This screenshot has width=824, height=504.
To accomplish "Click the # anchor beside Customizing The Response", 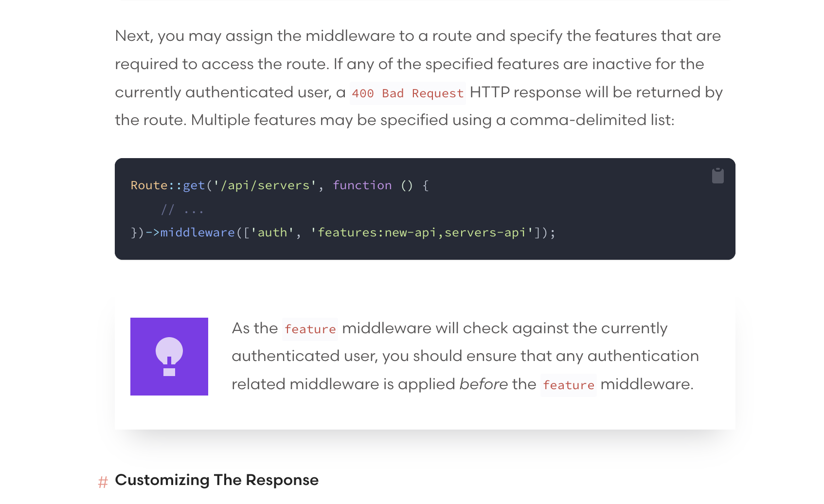I will coord(103,482).
